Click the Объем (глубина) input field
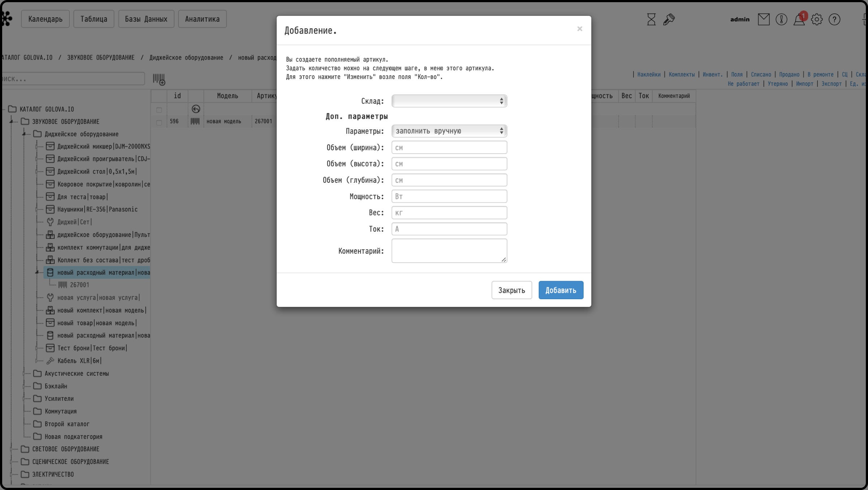 click(449, 180)
